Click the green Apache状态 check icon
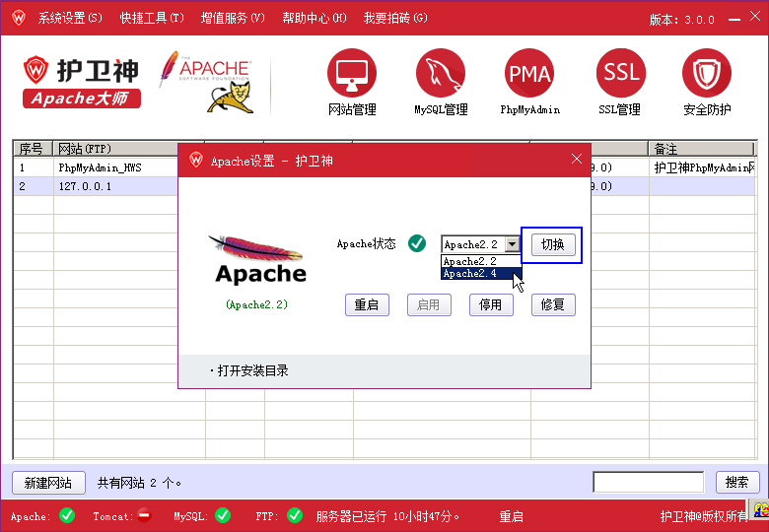 417,243
